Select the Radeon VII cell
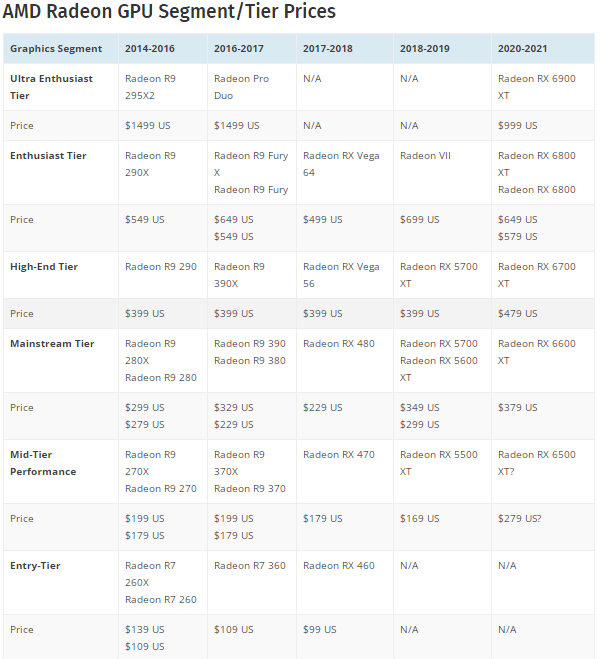Viewport: 603px width, 659px height. pyautogui.click(x=424, y=156)
